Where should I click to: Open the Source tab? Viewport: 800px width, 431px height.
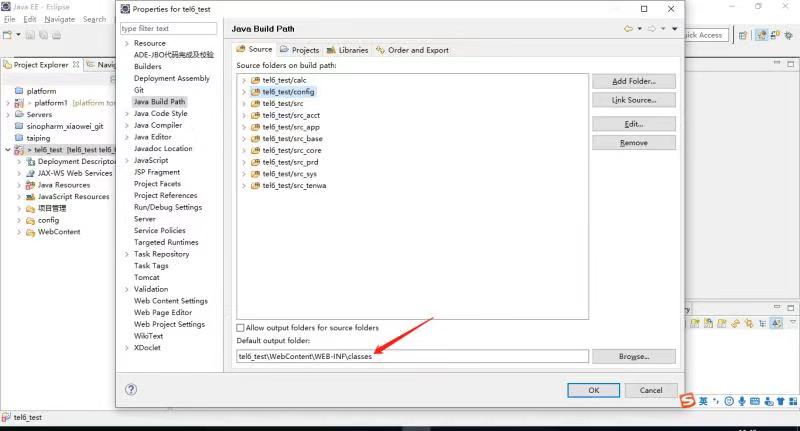tap(254, 49)
